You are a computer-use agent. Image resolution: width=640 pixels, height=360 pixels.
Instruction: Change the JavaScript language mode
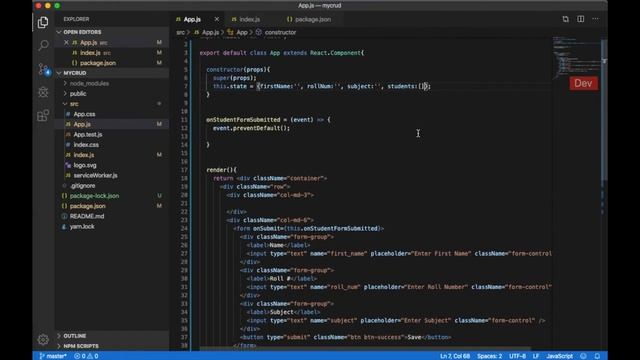[x=559, y=356]
